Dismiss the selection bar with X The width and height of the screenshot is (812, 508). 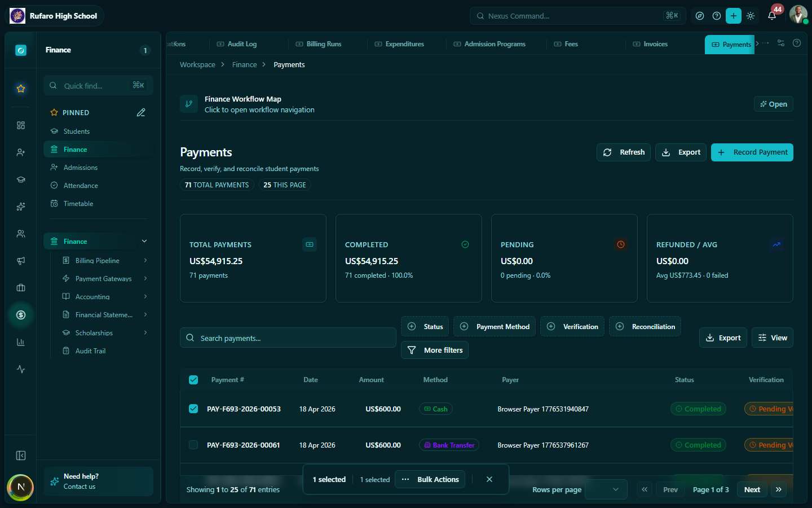click(489, 479)
